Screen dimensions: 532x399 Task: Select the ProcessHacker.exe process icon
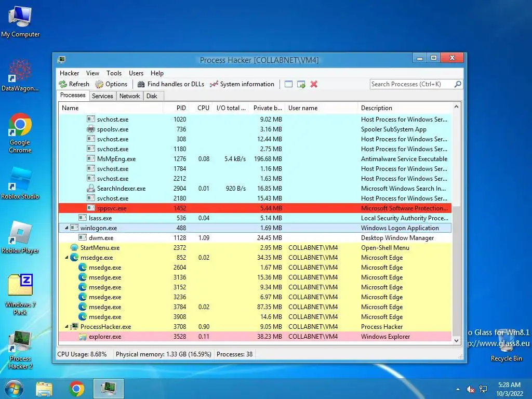[x=74, y=327]
